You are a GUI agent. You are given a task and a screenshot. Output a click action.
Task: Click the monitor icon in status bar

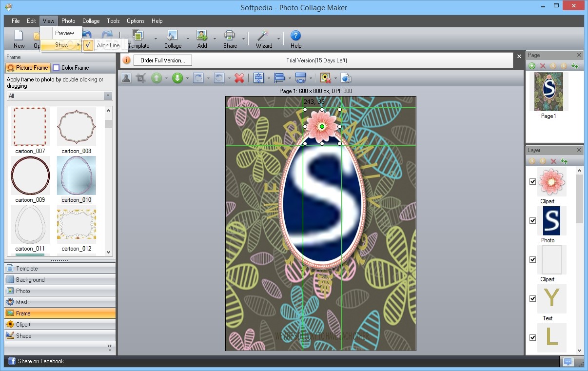click(568, 362)
